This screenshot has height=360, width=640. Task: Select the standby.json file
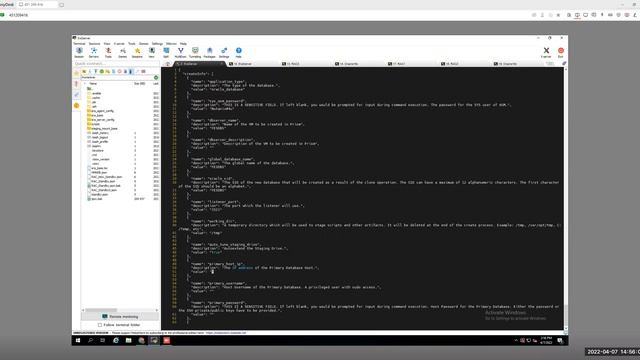click(x=99, y=194)
